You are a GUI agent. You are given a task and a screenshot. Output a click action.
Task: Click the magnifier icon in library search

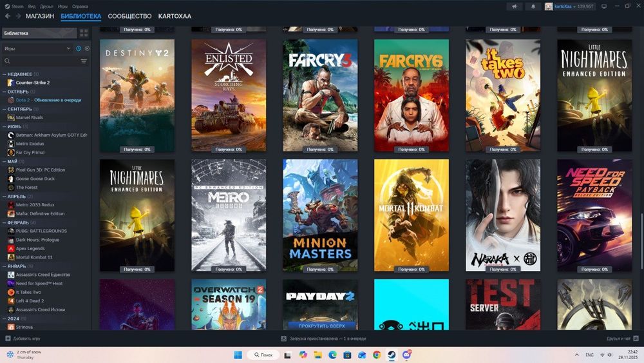tap(7, 61)
